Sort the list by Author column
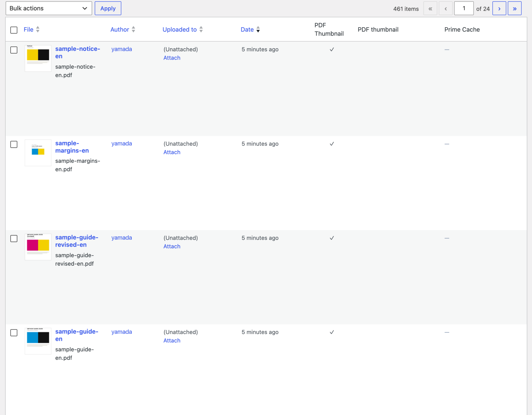The width and height of the screenshot is (532, 415). coord(120,30)
